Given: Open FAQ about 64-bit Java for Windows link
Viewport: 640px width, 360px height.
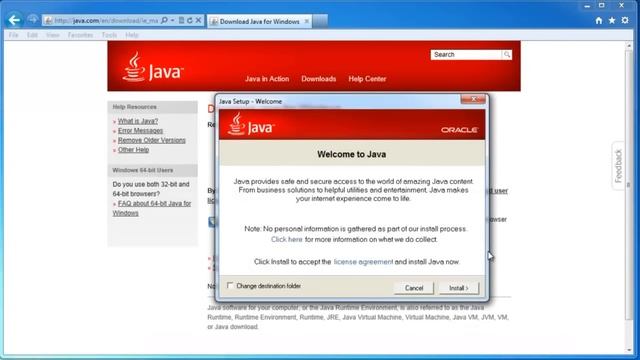Looking at the screenshot, I should click(x=152, y=208).
